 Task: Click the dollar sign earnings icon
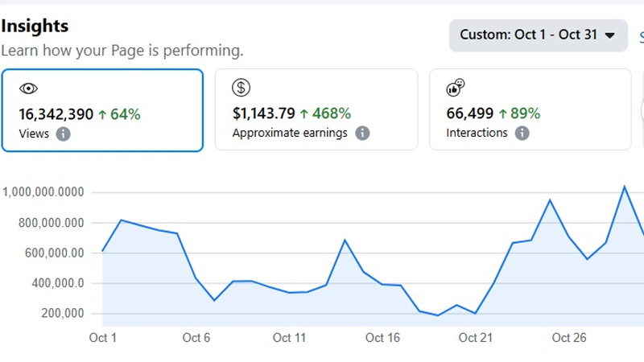coord(242,88)
